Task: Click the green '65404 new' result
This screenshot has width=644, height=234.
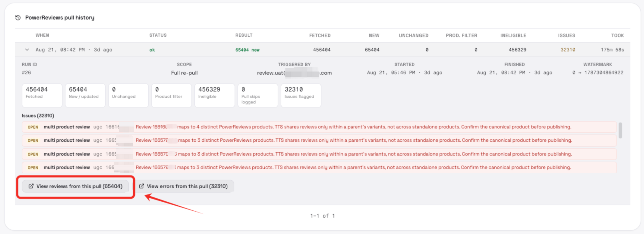Action: [x=247, y=50]
